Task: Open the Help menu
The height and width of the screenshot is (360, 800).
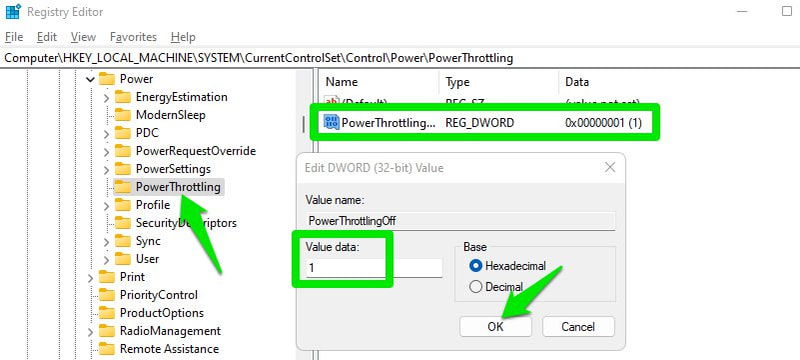Action: coord(183,37)
